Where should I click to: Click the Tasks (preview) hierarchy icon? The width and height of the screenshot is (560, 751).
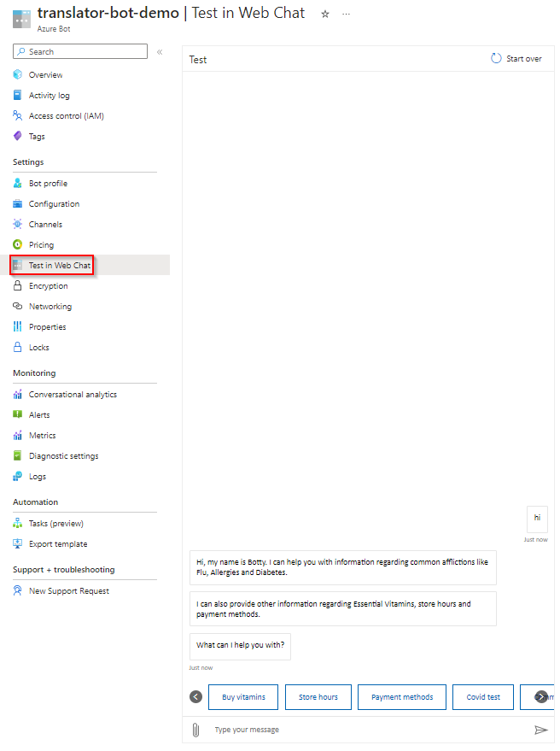(x=18, y=524)
